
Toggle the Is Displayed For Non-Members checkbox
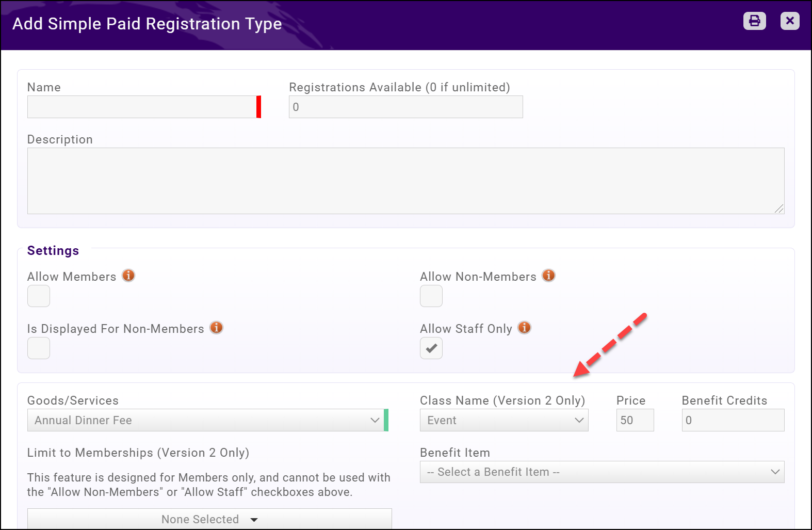39,348
